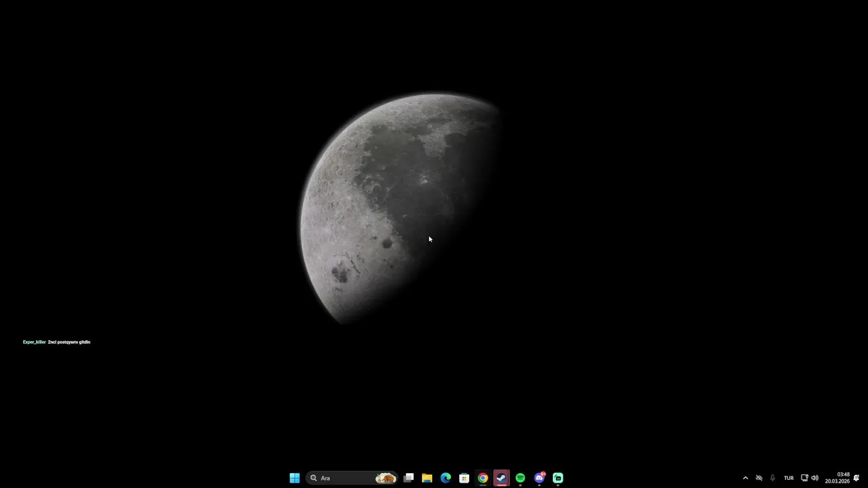Open the Windows Start menu
The width and height of the screenshot is (868, 488).
294,478
